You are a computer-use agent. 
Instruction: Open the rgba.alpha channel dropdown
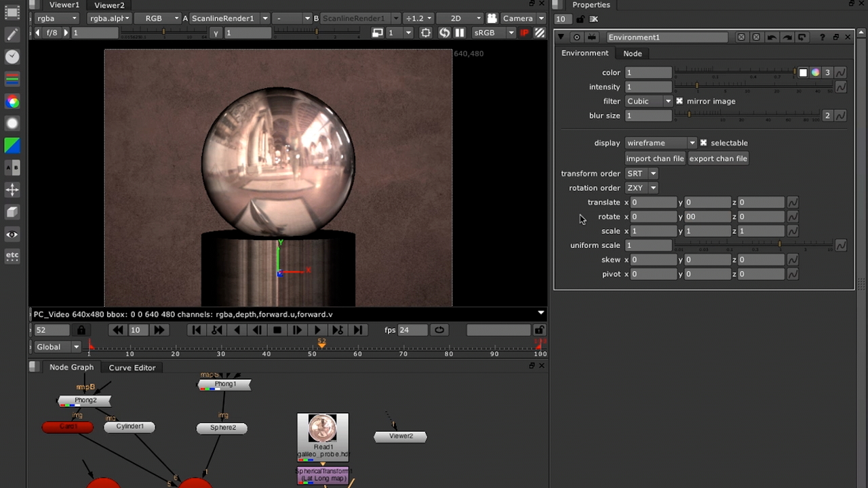pyautogui.click(x=111, y=18)
